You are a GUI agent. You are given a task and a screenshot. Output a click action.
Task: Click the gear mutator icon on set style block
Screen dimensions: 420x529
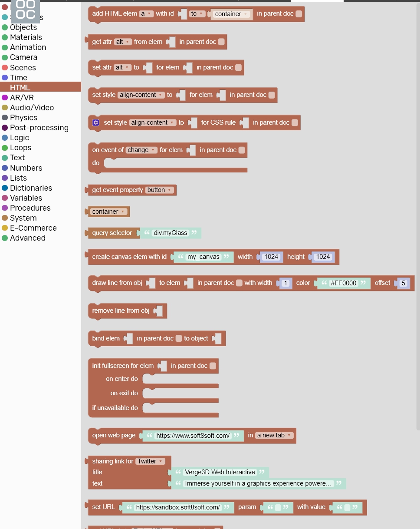[x=96, y=123]
